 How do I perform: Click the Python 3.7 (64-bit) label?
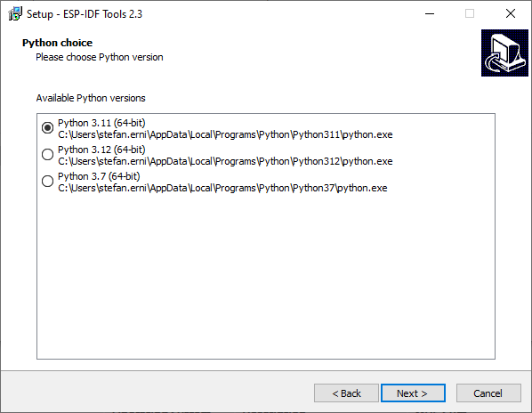click(99, 176)
